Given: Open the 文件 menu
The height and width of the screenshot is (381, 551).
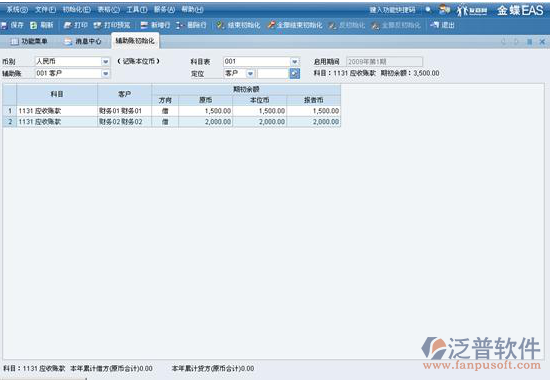Looking at the screenshot, I should click(45, 9).
